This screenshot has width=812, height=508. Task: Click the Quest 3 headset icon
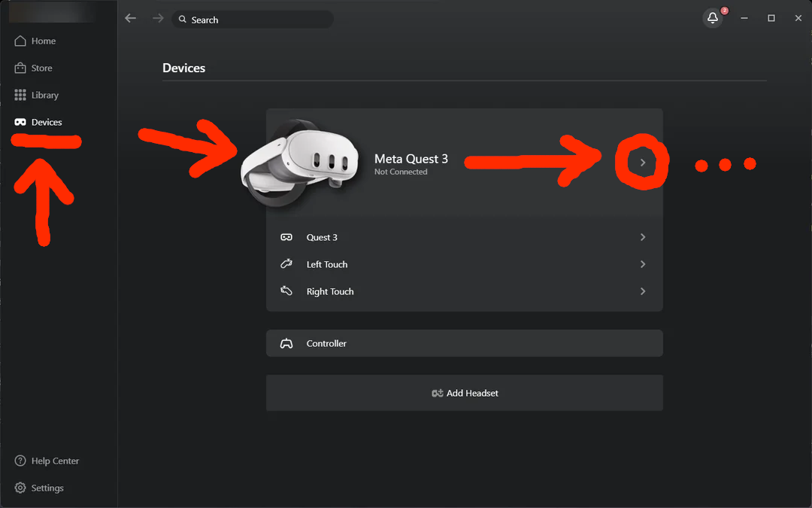tap(286, 237)
